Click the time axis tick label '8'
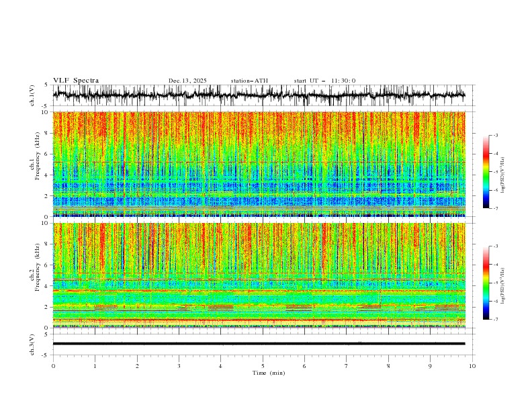Image resolution: width=532 pixels, height=411 pixels. (388, 366)
